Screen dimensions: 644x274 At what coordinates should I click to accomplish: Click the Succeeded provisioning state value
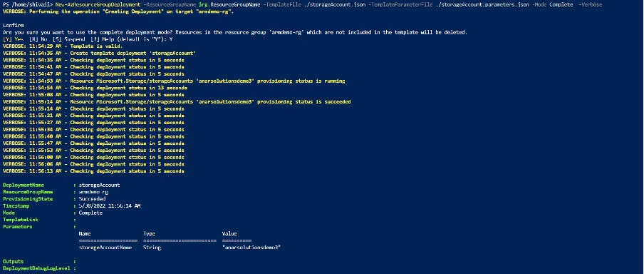pyautogui.click(x=92, y=199)
